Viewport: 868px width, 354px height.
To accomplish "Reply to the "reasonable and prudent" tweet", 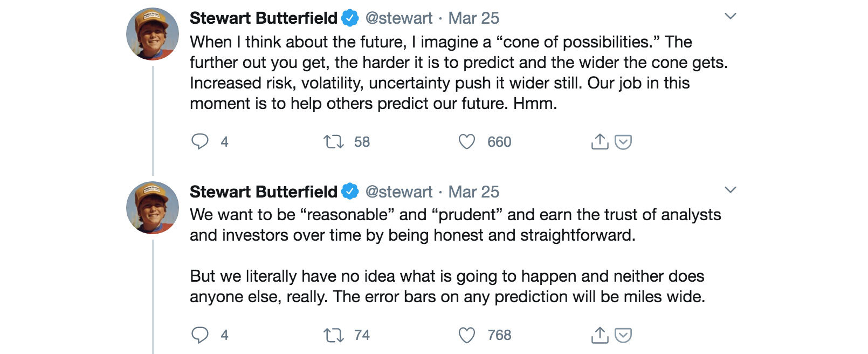I will [200, 335].
